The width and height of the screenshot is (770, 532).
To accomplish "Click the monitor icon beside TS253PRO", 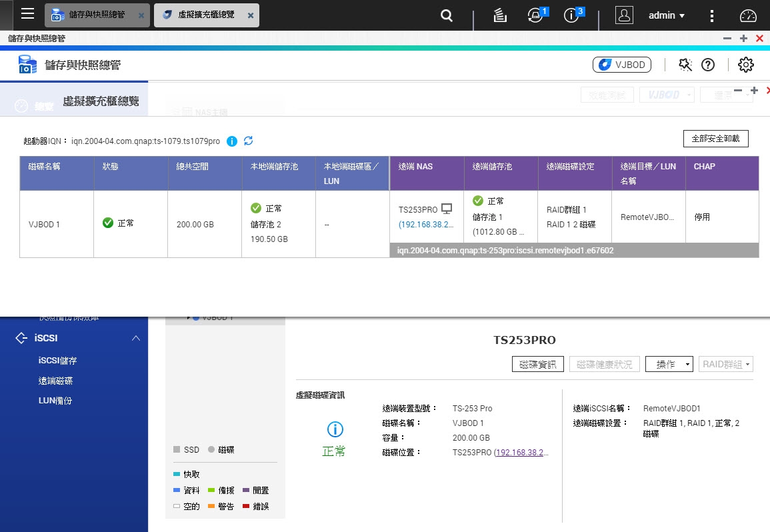I will tap(447, 209).
